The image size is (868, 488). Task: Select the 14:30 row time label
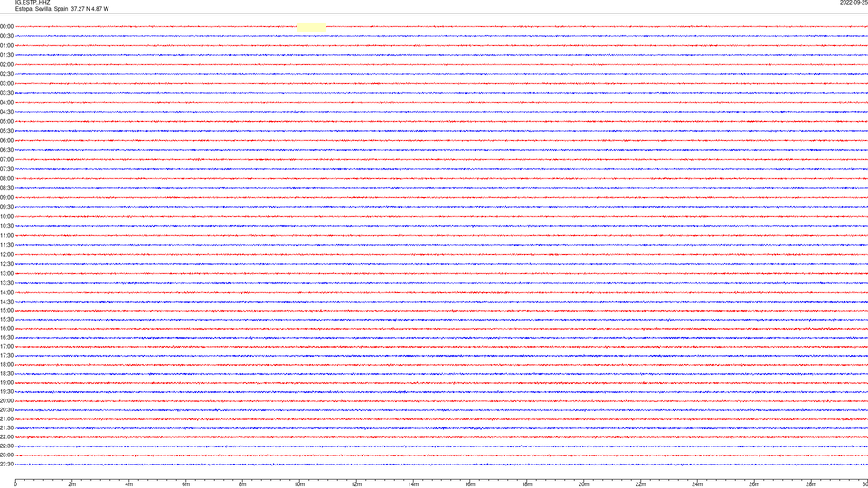tap(6, 302)
